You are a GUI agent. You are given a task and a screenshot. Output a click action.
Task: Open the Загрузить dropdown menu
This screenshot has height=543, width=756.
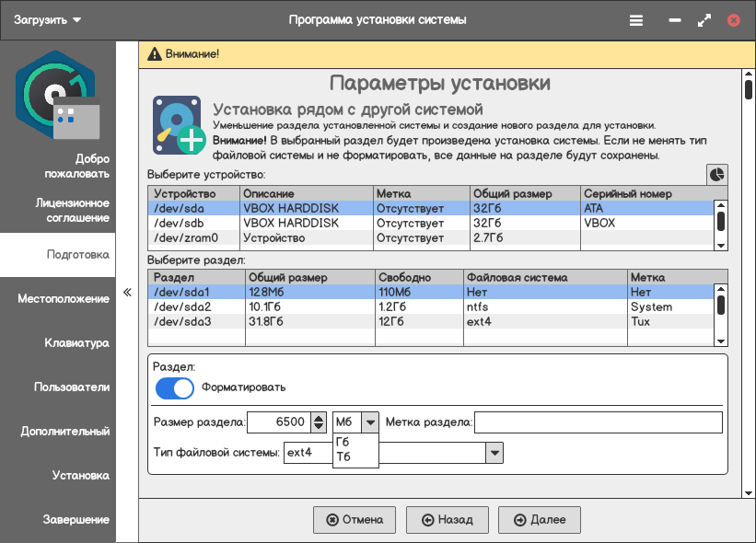click(x=47, y=20)
